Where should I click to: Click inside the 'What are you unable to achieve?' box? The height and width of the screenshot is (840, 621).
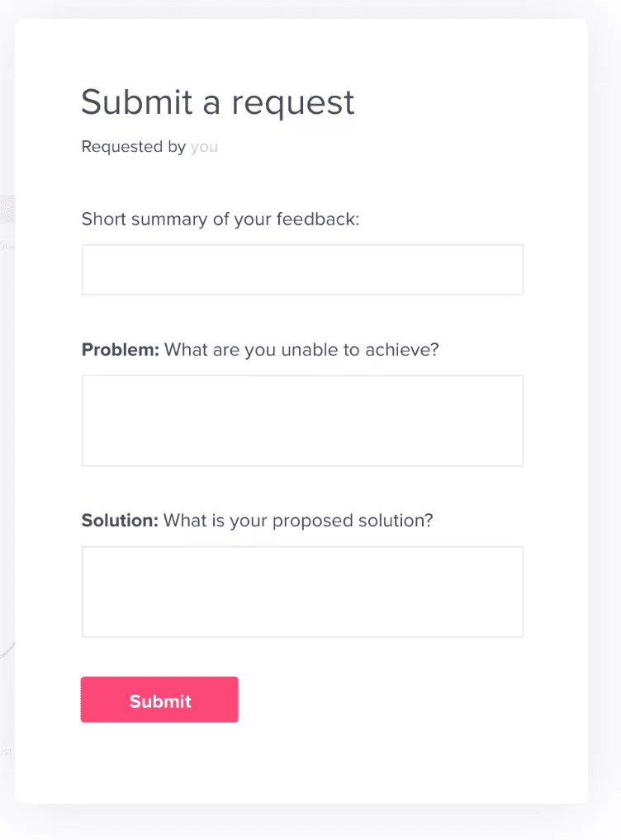click(x=302, y=420)
